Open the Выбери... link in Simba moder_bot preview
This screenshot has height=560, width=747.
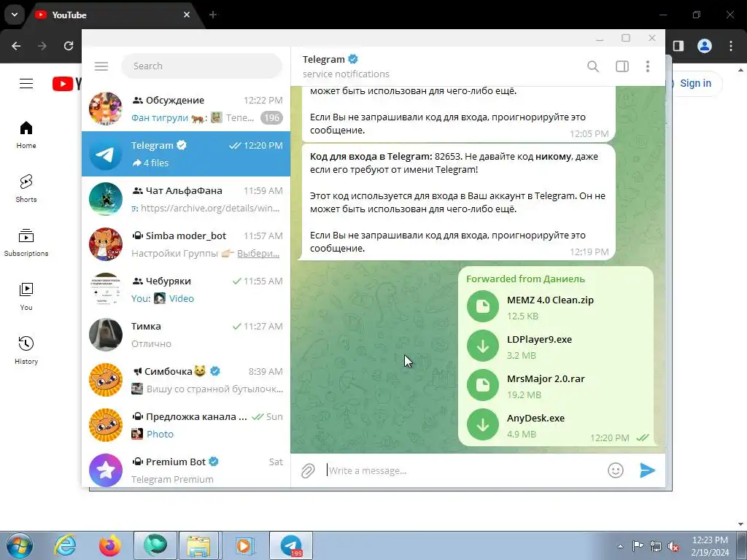coord(258,253)
